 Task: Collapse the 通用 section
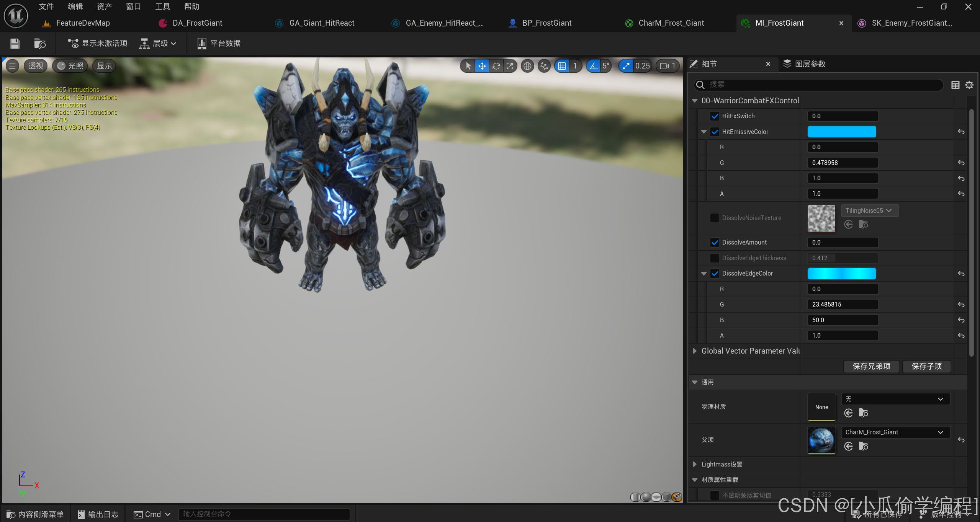tap(695, 382)
